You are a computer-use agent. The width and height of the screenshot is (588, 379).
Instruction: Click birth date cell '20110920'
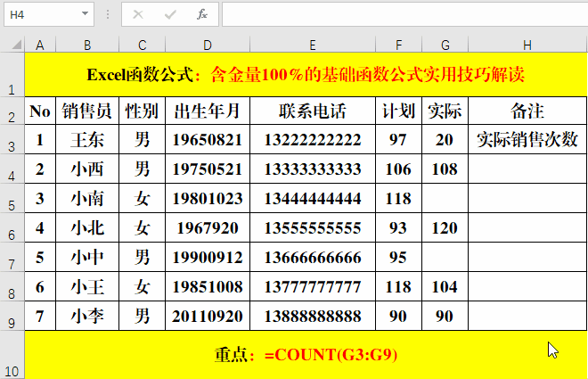[x=208, y=316]
